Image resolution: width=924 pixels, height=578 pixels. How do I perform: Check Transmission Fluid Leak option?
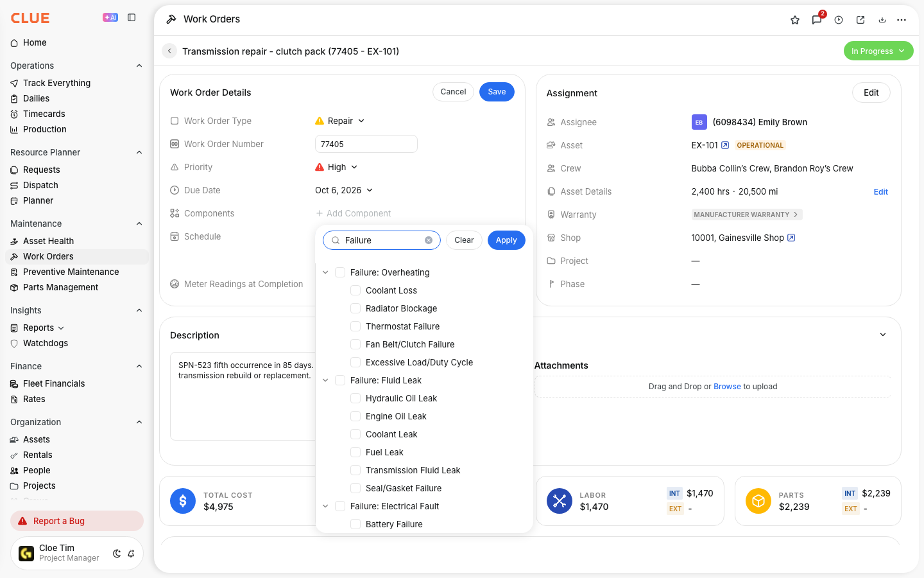[355, 470]
